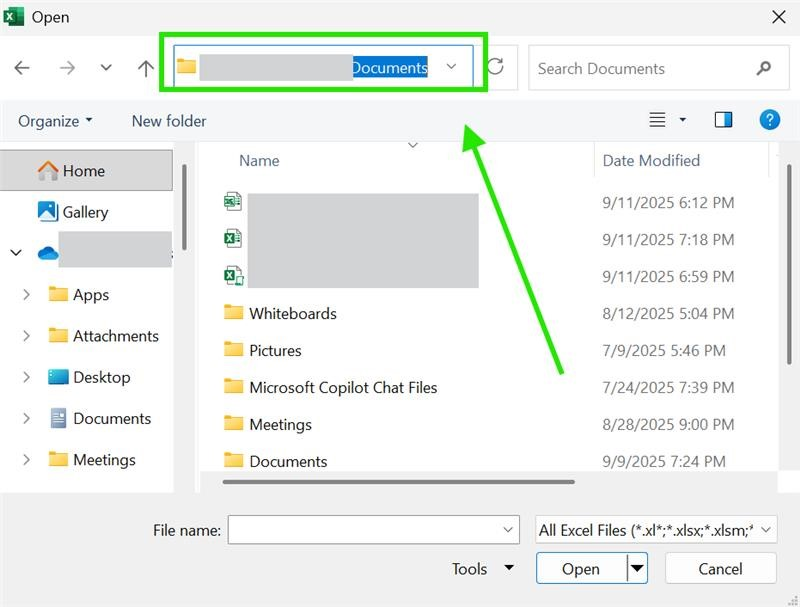
Task: Expand the sidebar Meetings node
Action: pyautogui.click(x=27, y=460)
